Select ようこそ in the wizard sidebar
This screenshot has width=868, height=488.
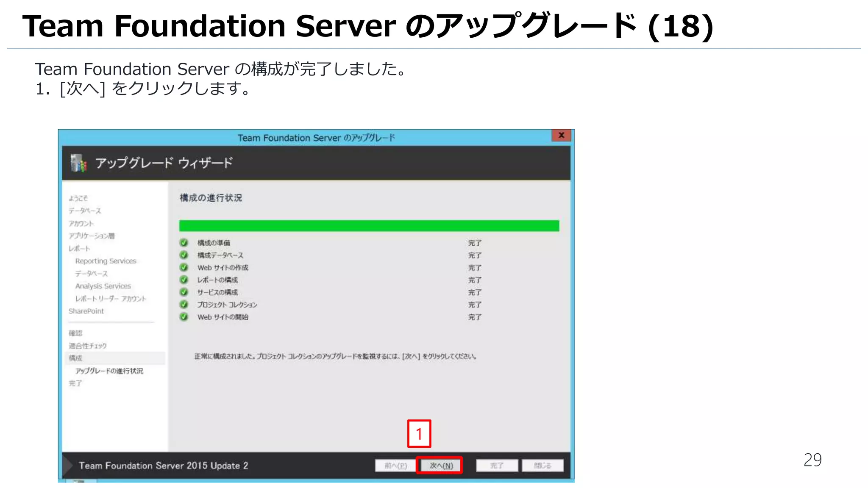pos(78,198)
